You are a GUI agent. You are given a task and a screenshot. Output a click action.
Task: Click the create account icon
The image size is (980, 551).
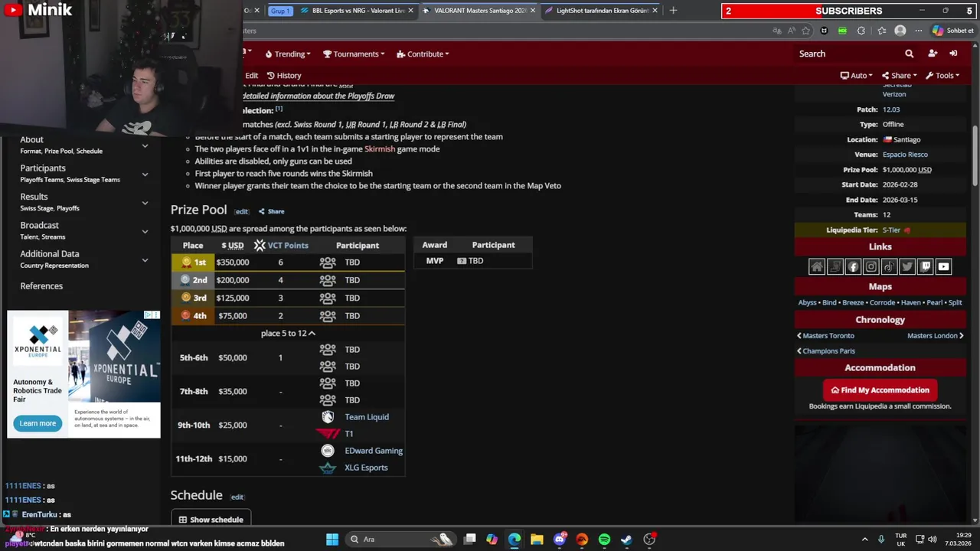click(x=933, y=54)
